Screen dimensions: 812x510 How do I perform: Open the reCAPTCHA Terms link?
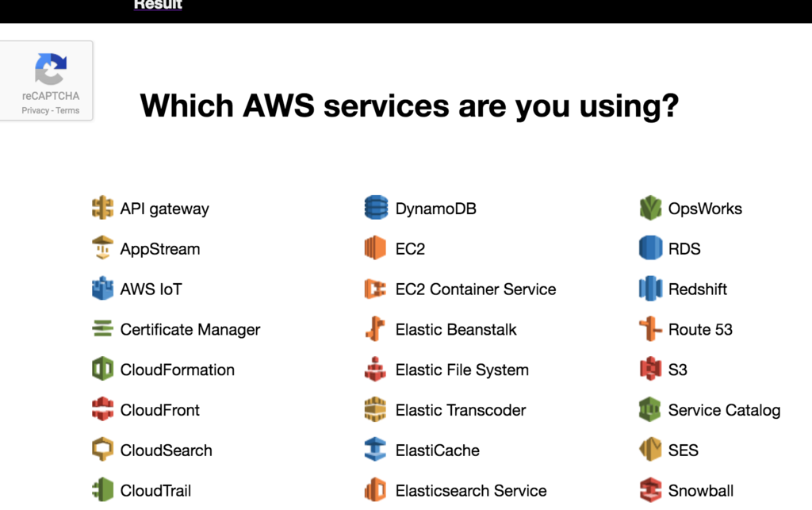click(67, 110)
